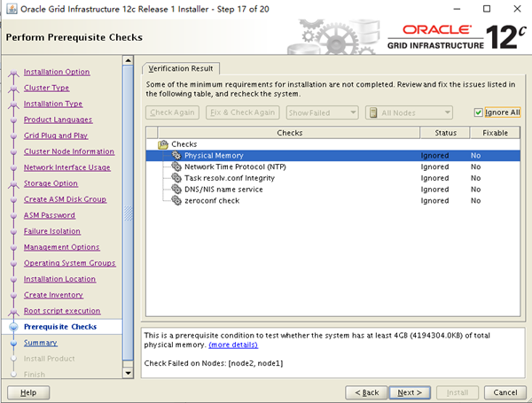Click Ignored status of NTP row

click(434, 167)
